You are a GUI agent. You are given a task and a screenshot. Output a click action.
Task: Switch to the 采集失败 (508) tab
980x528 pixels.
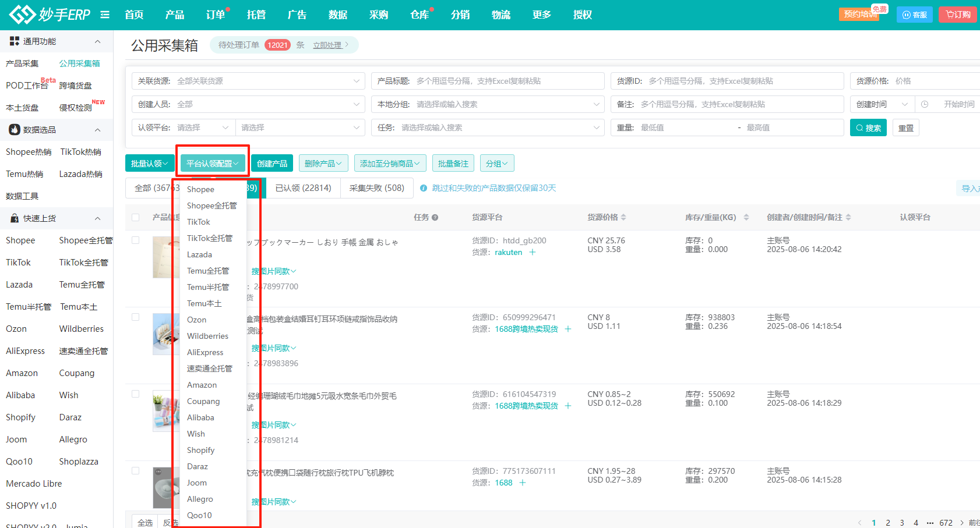(376, 188)
